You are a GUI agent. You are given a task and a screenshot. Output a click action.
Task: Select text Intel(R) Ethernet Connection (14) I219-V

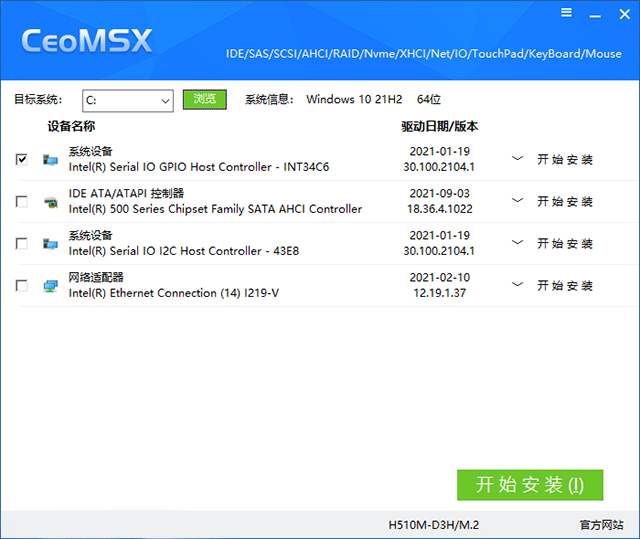tap(174, 293)
